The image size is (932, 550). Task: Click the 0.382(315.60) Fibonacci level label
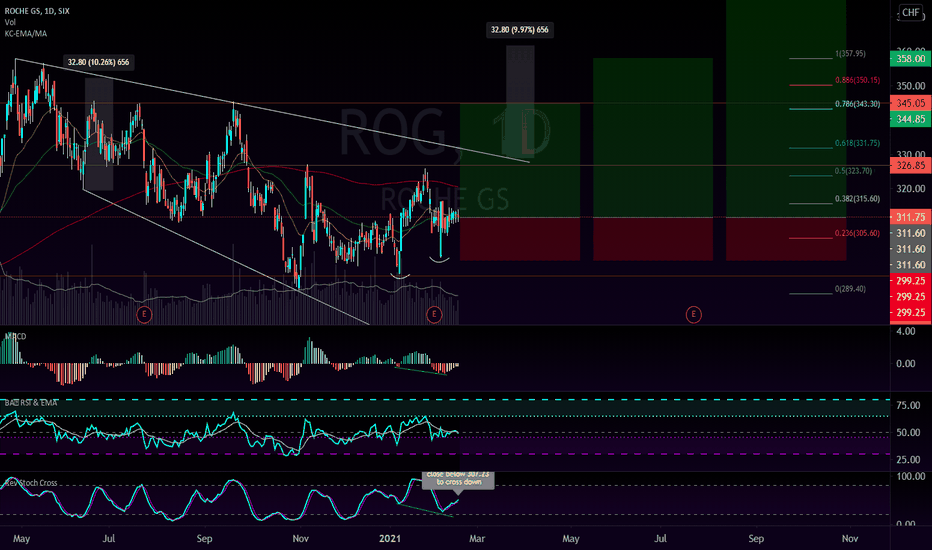click(x=857, y=199)
